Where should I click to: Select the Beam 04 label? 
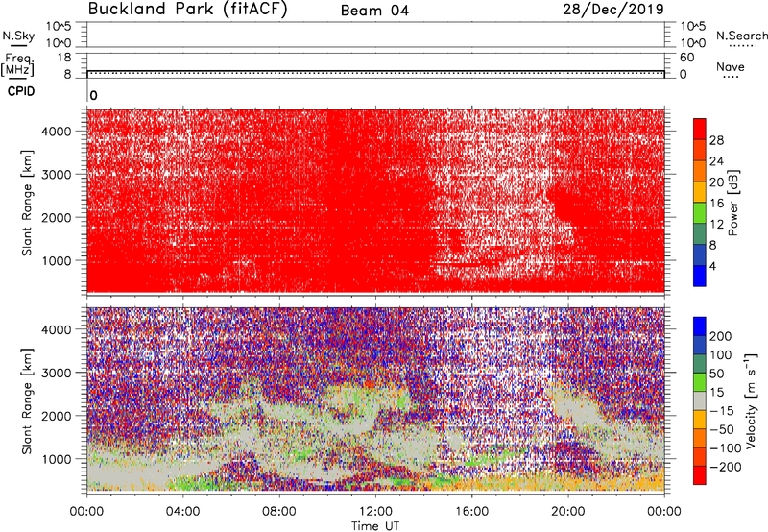point(374,11)
